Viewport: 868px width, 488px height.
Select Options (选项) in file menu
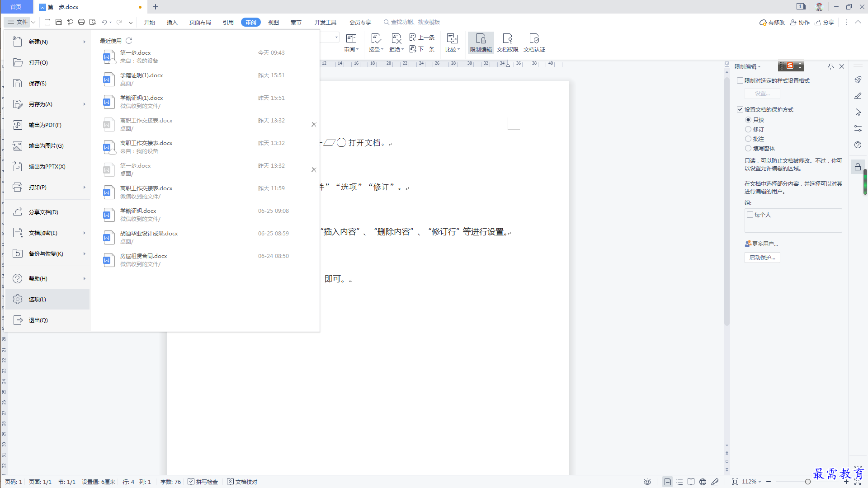(x=47, y=299)
